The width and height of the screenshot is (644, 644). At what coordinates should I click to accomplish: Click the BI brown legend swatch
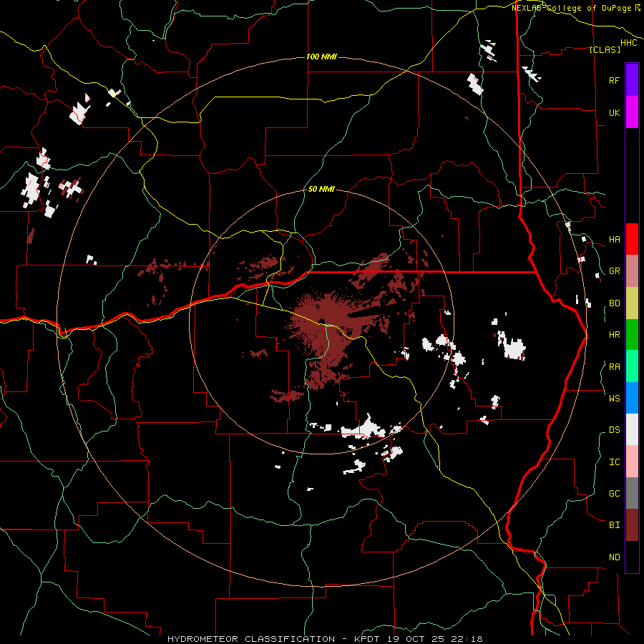click(x=632, y=525)
